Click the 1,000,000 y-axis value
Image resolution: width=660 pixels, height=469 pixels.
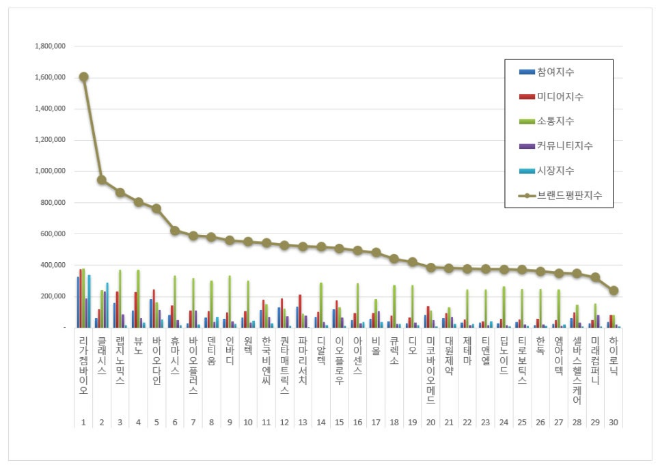click(x=50, y=171)
